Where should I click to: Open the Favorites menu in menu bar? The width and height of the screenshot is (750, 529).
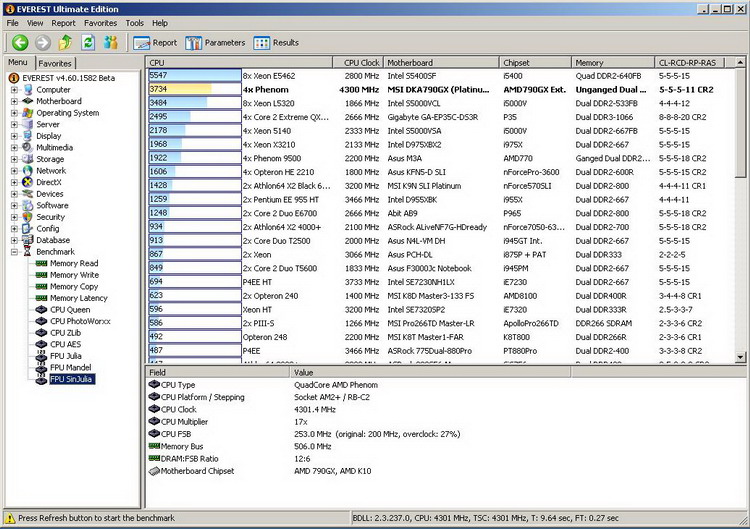(x=100, y=22)
